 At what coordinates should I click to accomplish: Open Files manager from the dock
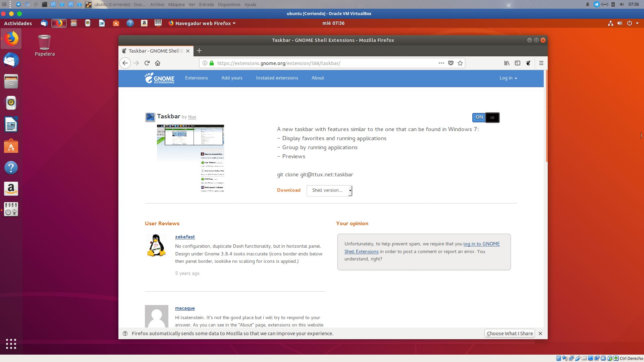tap(11, 81)
